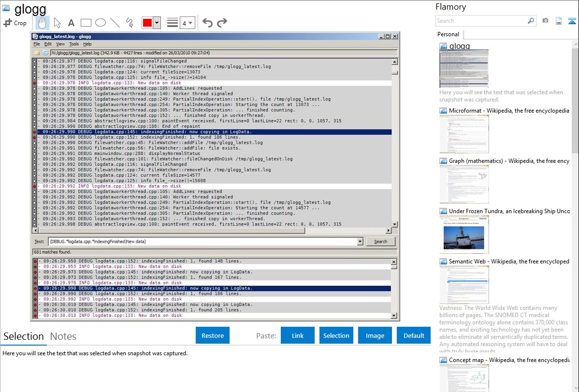The image size is (579, 392).
Task: Pick the rectangle shape tool
Action: click(x=86, y=23)
